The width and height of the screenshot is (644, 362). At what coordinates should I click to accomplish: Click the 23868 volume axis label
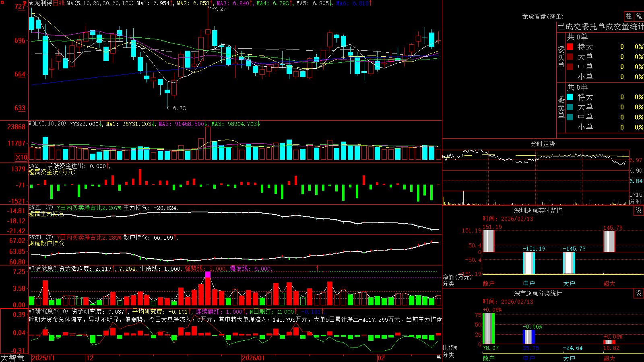17,127
